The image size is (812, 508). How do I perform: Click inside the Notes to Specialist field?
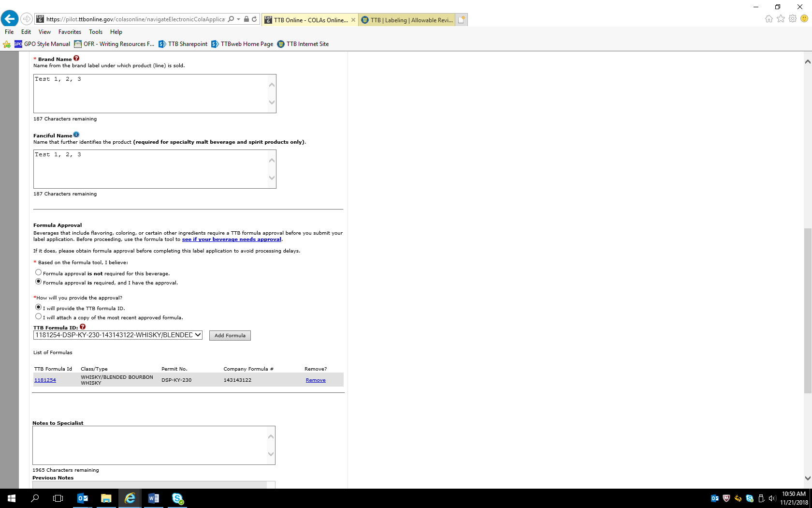[x=150, y=445]
